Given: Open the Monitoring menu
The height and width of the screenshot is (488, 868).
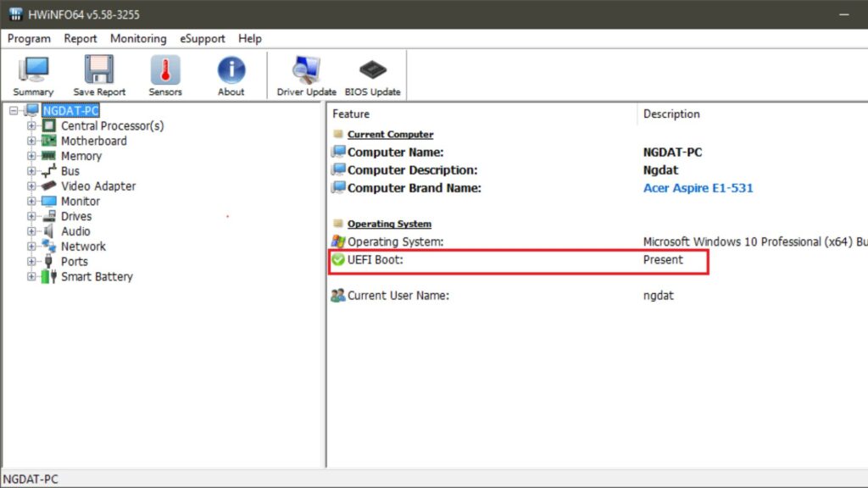Looking at the screenshot, I should click(137, 38).
